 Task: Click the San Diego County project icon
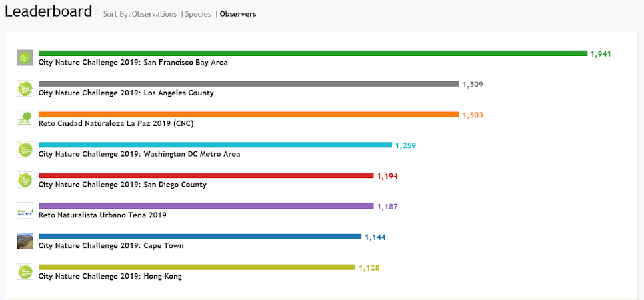point(25,180)
